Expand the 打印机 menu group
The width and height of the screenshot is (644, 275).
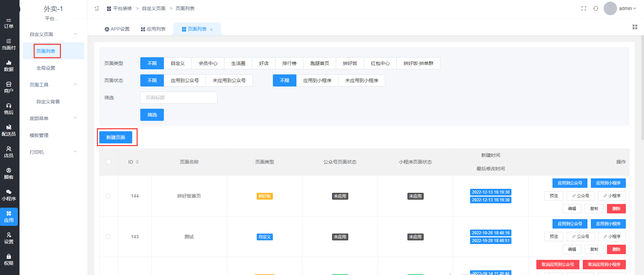[53, 152]
